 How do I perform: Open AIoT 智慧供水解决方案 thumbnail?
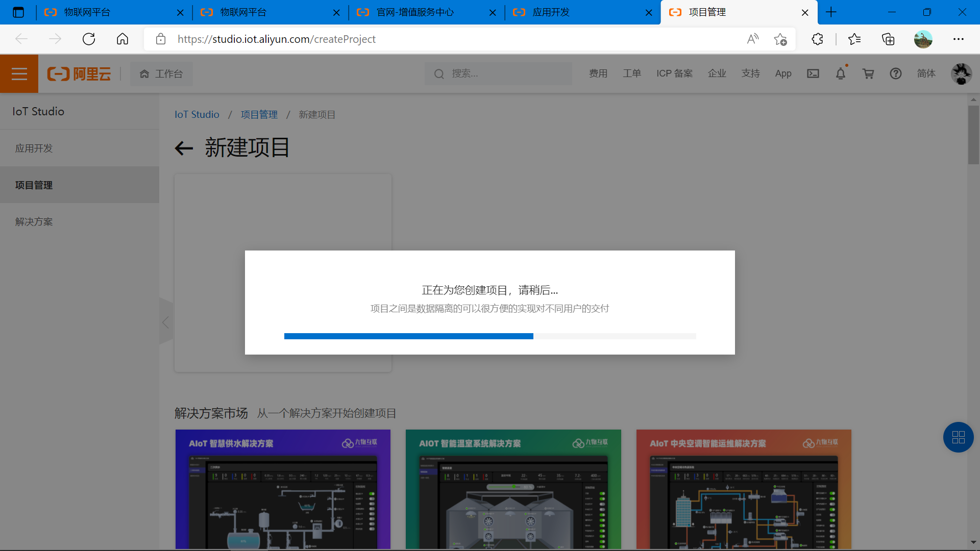[283, 489]
